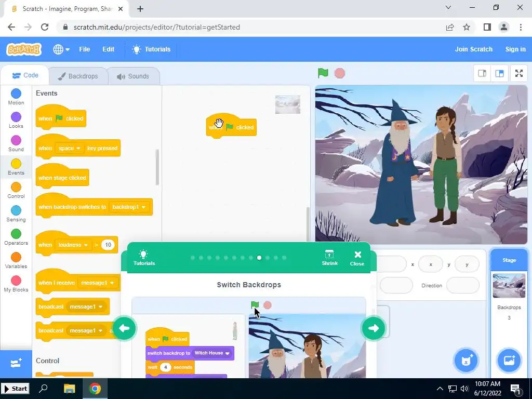
Task: Open the notification center
Action: point(515,389)
